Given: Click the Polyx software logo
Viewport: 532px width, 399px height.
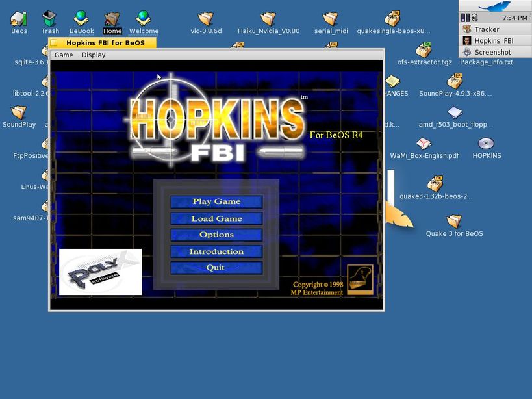Looking at the screenshot, I should click(x=101, y=272).
